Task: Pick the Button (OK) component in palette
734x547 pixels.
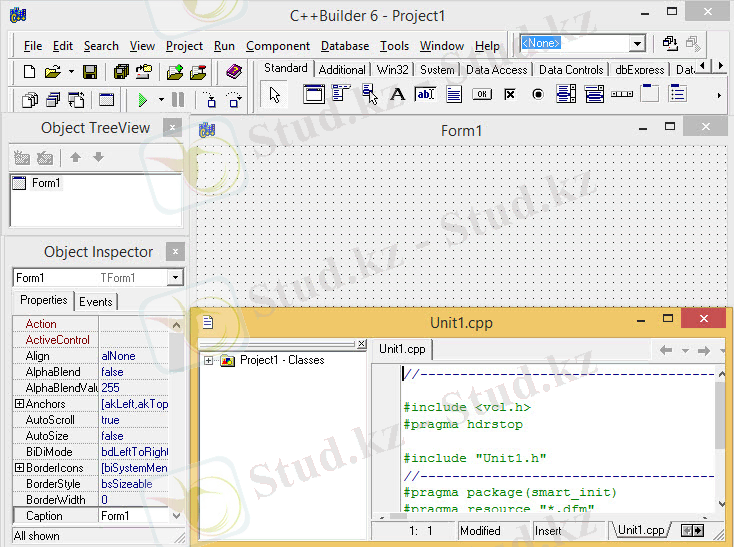Action: (x=481, y=95)
